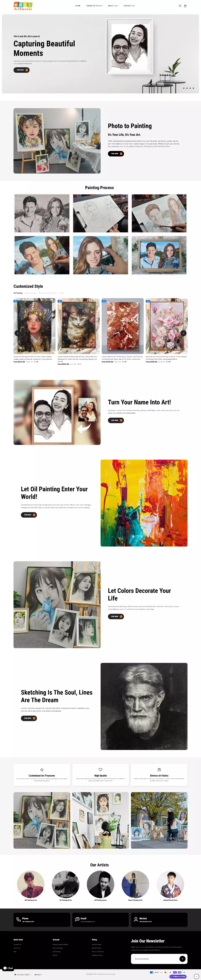Open the country/currency selector in footer
Screen dimensions: 201x980
(23, 975)
